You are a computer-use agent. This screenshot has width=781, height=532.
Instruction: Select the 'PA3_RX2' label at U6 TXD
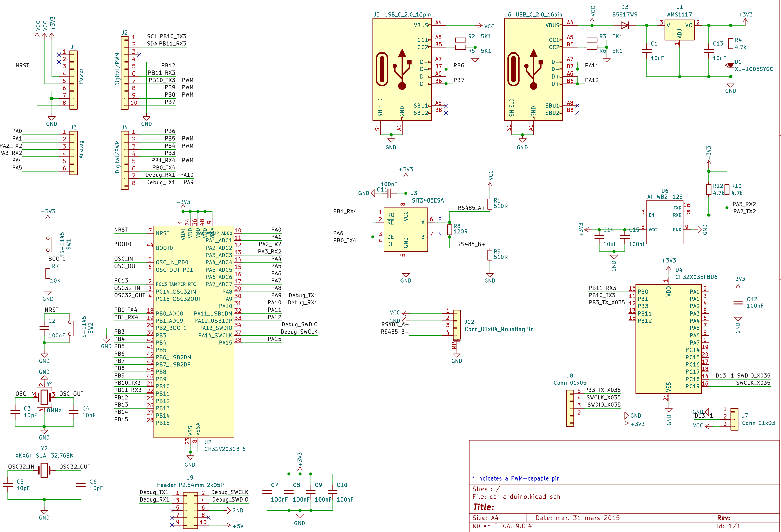pyautogui.click(x=744, y=204)
